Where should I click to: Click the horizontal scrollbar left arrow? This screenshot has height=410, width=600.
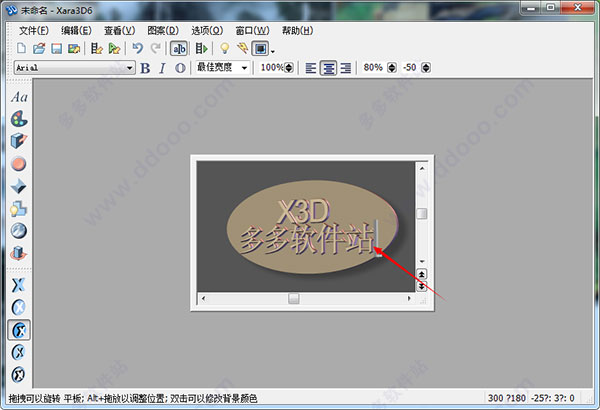[x=203, y=298]
